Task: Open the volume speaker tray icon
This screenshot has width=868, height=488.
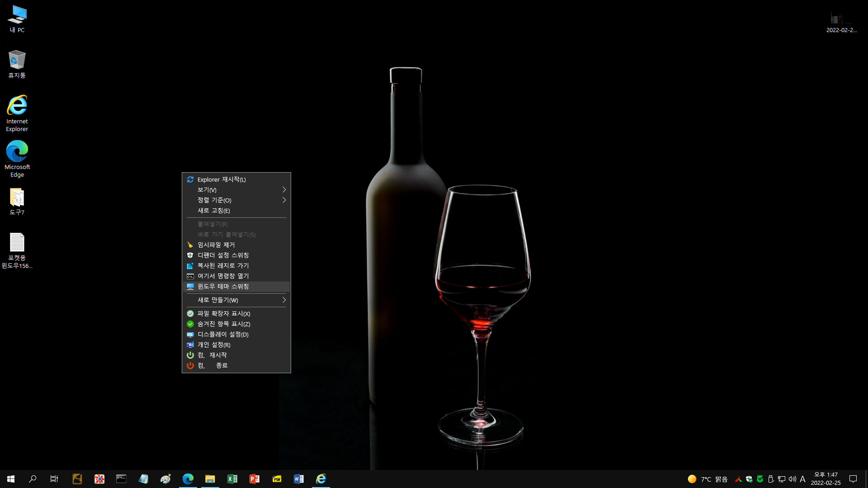Action: coord(793,479)
